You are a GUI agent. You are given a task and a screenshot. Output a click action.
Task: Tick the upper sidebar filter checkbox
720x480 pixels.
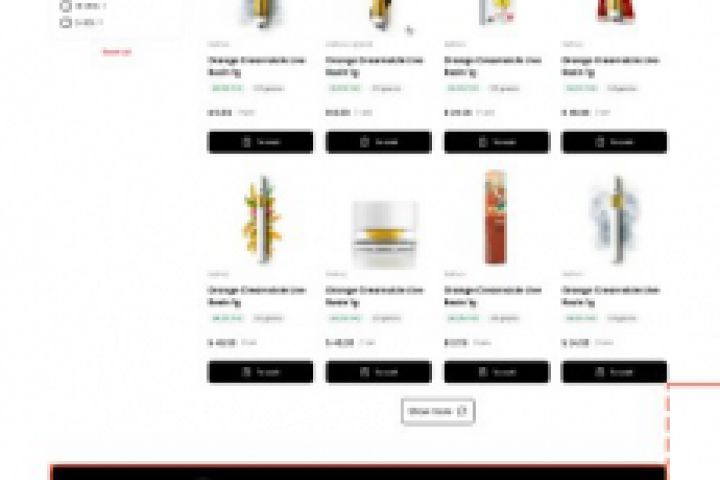pyautogui.click(x=66, y=6)
